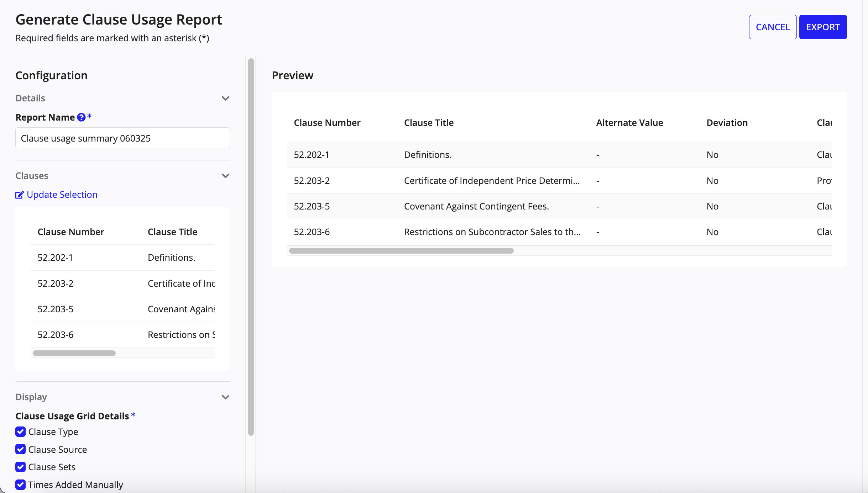Click 'Definitions.' in the Preview table
The image size is (868, 493).
428,155
